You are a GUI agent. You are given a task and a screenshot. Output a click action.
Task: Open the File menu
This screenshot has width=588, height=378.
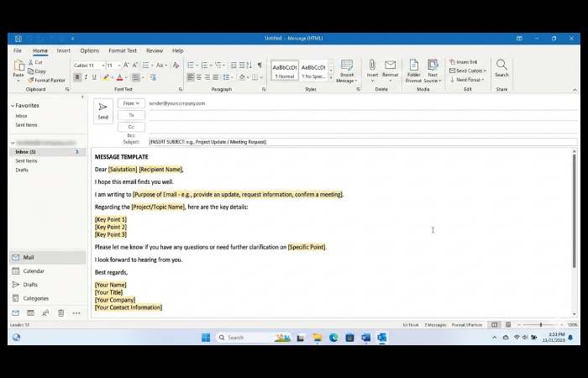[18, 50]
